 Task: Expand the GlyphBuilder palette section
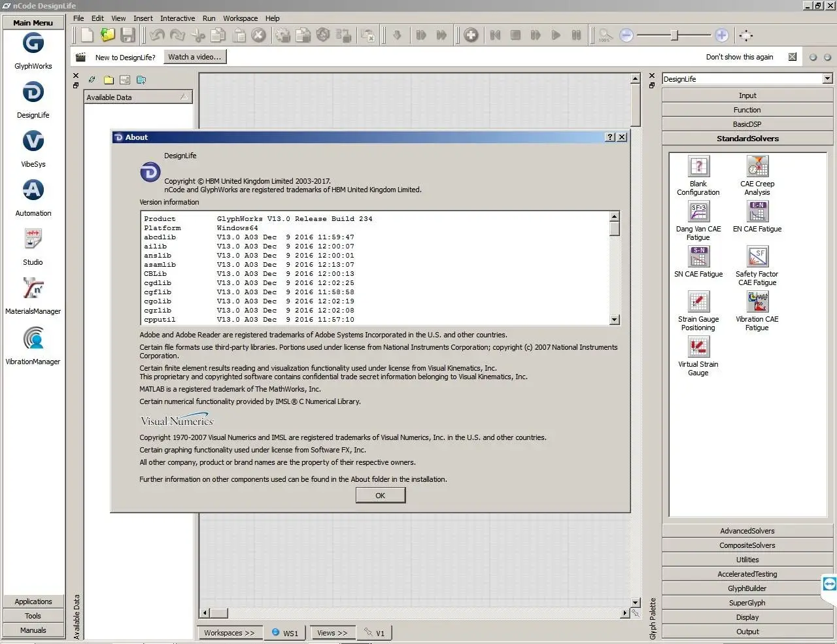(x=747, y=588)
